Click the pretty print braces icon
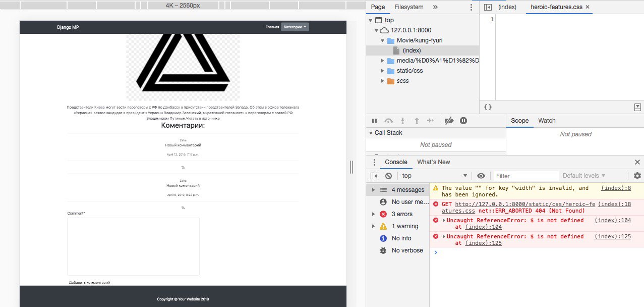Screen dimensions: 644x307 pos(488,107)
